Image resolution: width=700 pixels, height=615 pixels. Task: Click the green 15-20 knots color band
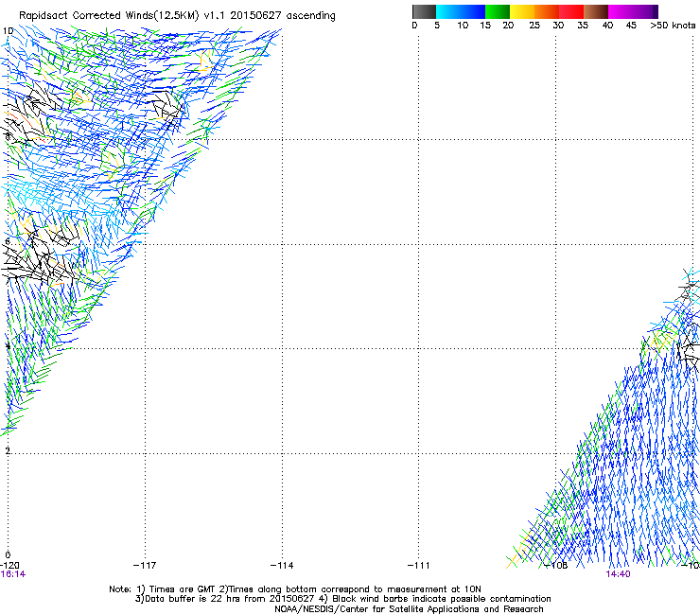coord(498,11)
